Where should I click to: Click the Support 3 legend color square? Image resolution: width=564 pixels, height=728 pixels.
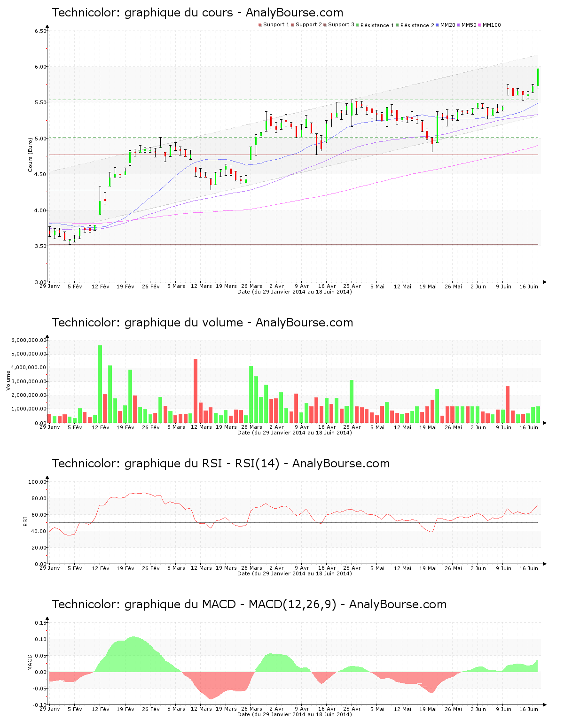point(325,25)
